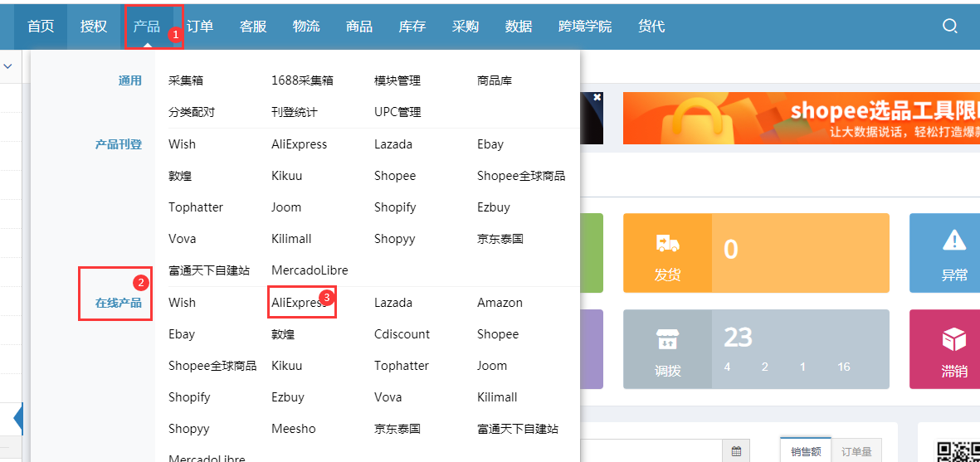
Task: Click the 16 value in 调拨 card
Action: [x=844, y=367]
